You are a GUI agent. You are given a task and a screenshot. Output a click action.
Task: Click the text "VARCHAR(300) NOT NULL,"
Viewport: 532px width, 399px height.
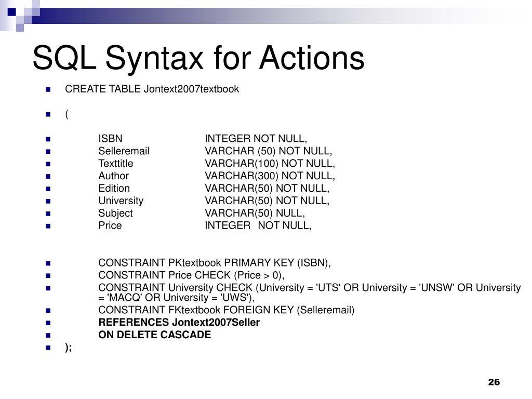click(x=270, y=176)
